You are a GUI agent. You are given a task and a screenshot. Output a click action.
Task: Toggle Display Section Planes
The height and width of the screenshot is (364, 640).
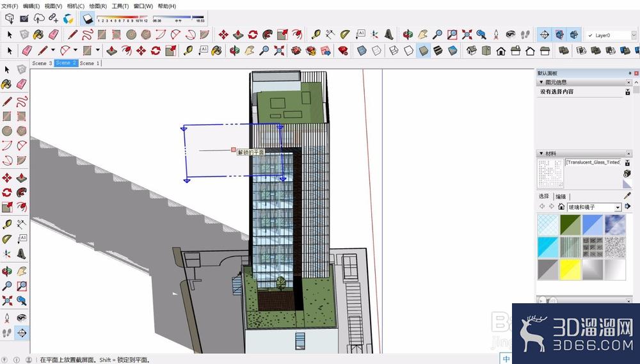click(x=559, y=35)
